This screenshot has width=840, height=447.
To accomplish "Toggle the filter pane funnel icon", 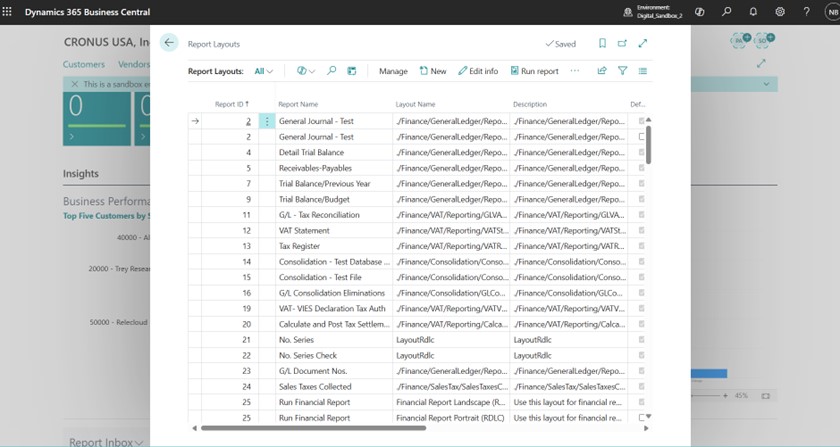I will tap(622, 70).
